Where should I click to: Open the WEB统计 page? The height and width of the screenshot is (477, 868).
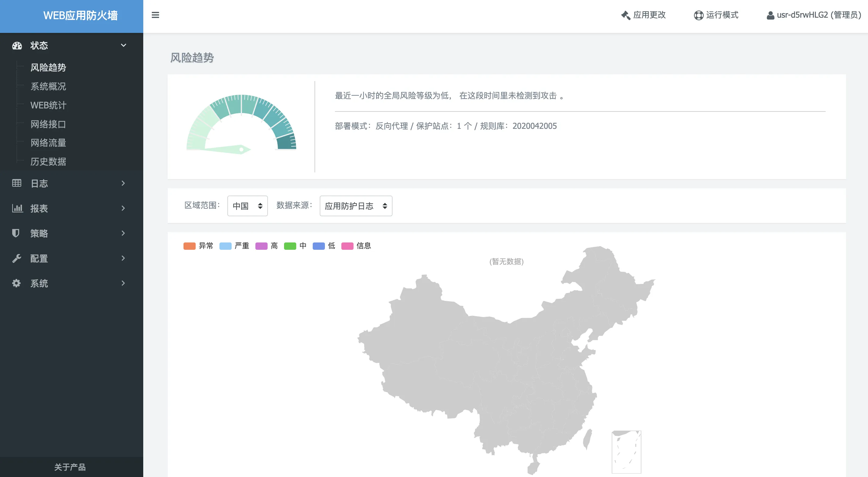[x=48, y=105]
